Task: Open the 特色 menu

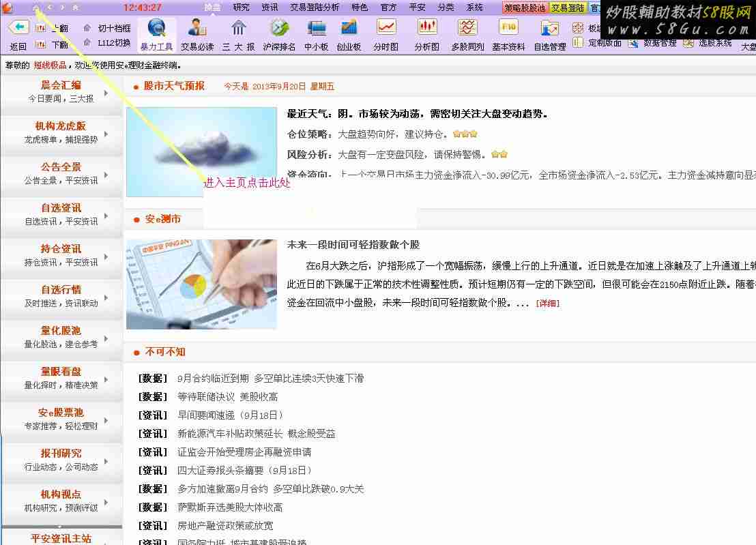Action: coord(360,8)
